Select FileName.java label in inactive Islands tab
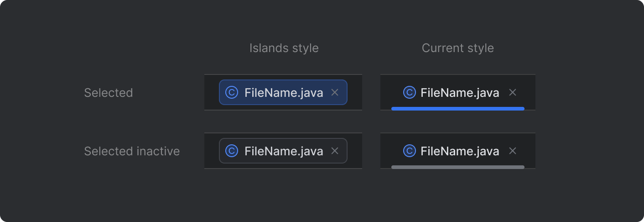644x222 pixels. click(284, 151)
